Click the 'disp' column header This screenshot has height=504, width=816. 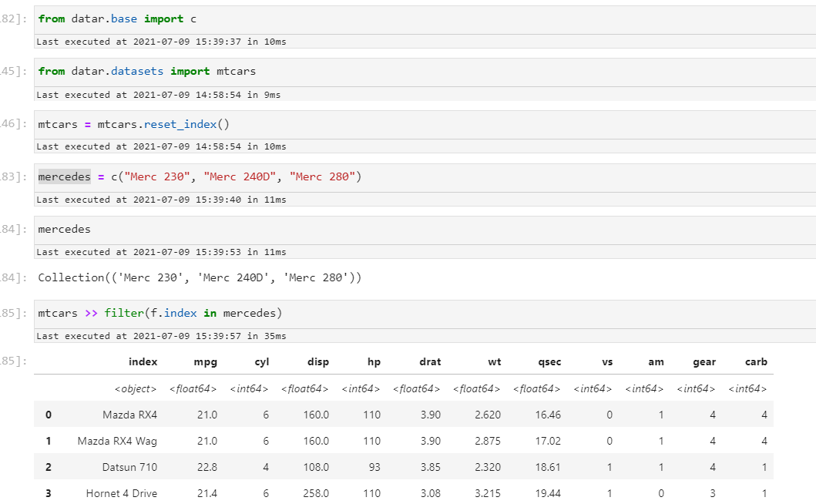[x=318, y=362]
